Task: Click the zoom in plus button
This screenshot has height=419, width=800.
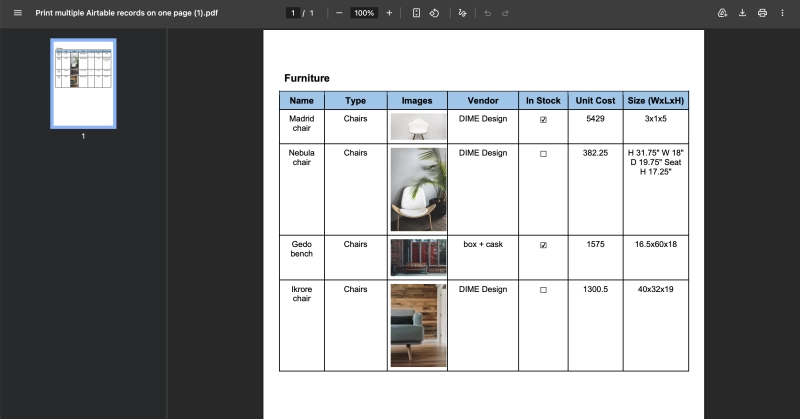Action: pyautogui.click(x=389, y=13)
